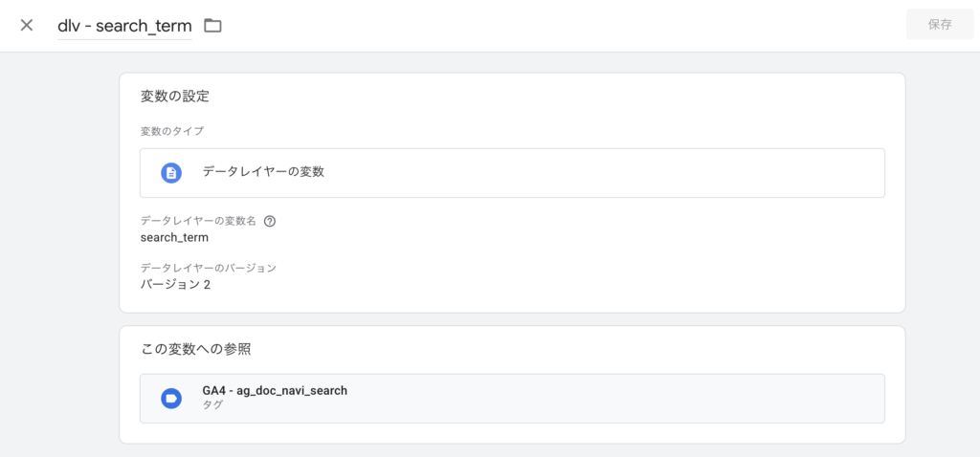Click the folder icon beside the variable name
The width and height of the screenshot is (980, 457).
pos(212,26)
